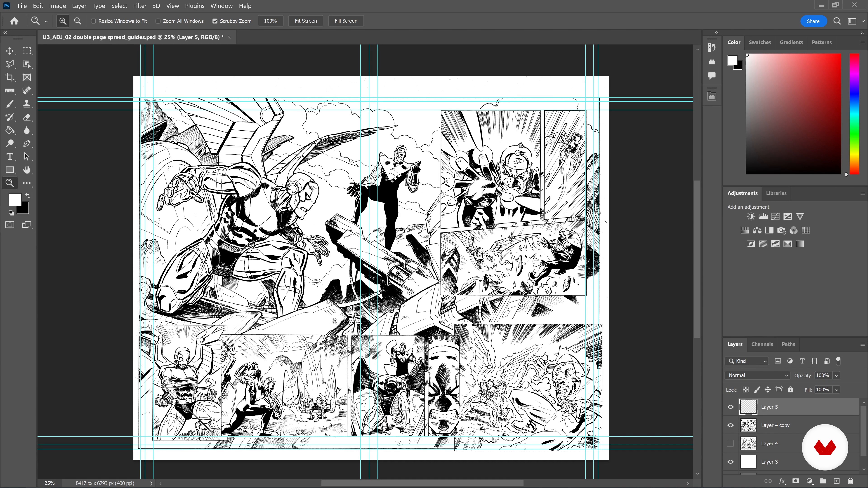Delete layer using trash icon
This screenshot has height=488, width=868.
(x=850, y=481)
